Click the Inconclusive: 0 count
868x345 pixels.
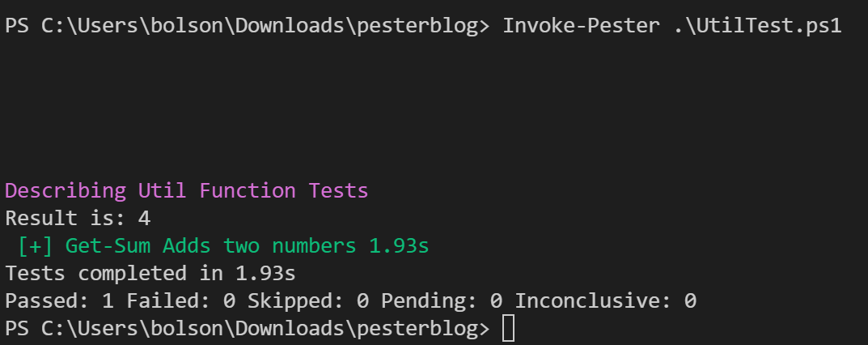point(606,301)
